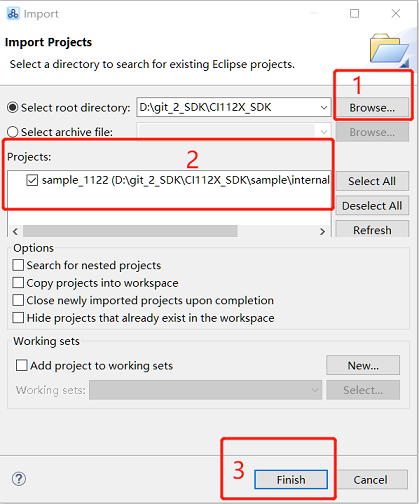419x504 pixels.
Task: Click the folder icon in the header
Action: [389, 49]
